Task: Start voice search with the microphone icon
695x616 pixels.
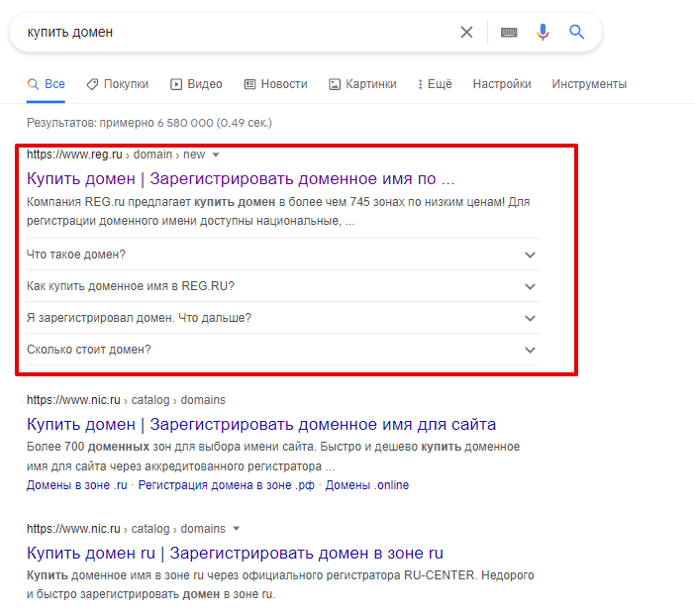Action: point(543,32)
